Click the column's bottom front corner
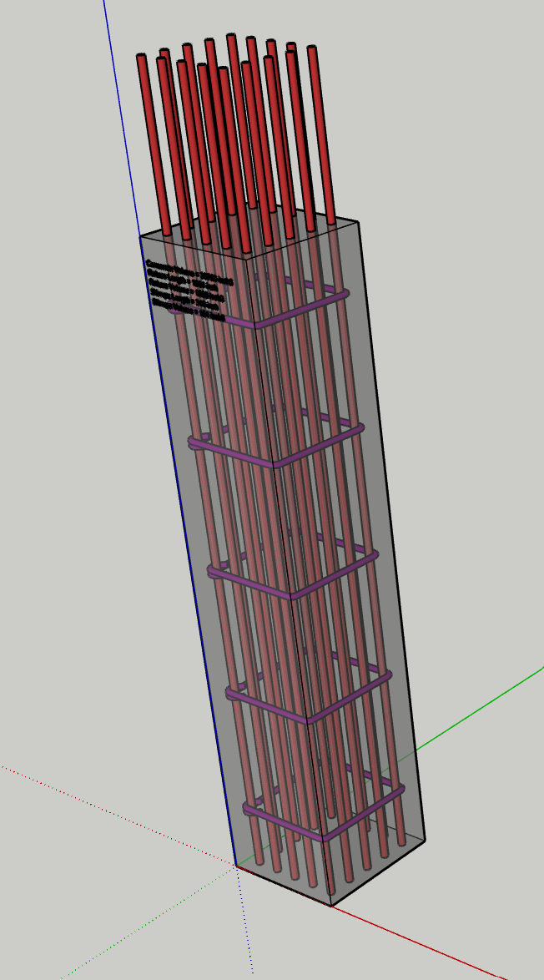Image resolution: width=544 pixels, height=980 pixels. (331, 905)
